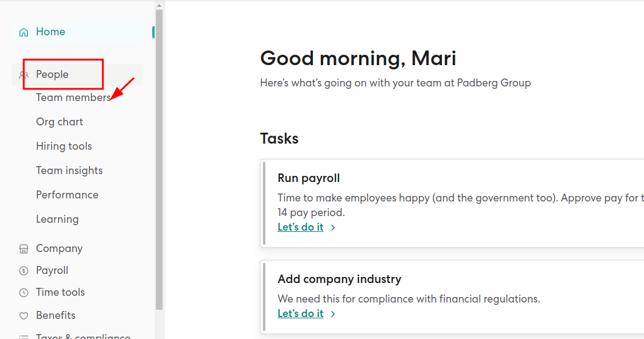Screen dimensions: 644x339
Task: Open the Performance section
Action: point(67,195)
